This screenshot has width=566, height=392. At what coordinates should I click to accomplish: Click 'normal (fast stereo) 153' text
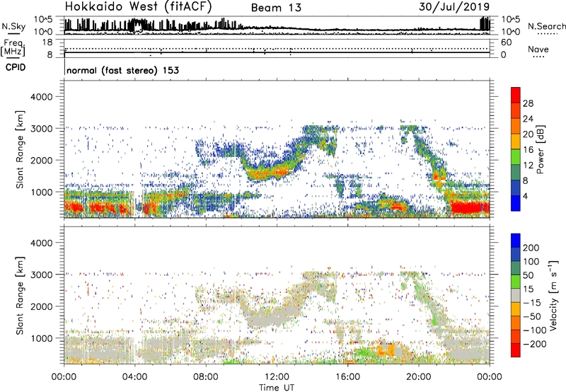pyautogui.click(x=122, y=70)
